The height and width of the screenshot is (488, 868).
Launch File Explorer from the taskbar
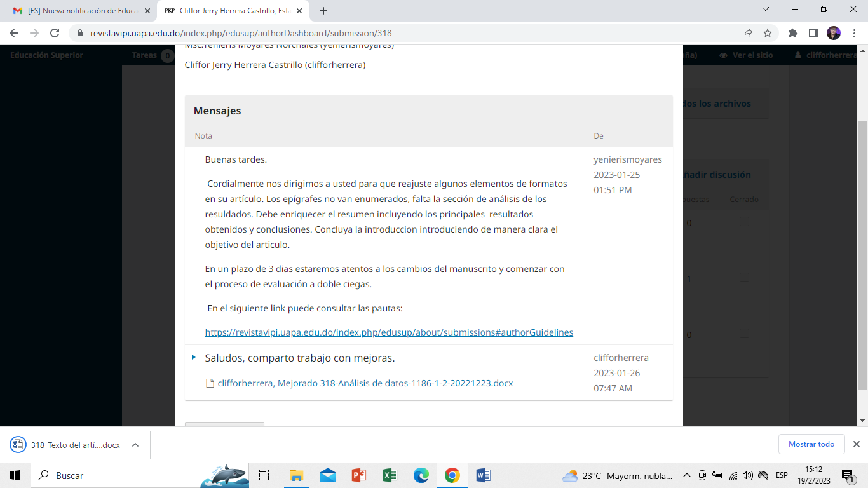pyautogui.click(x=296, y=475)
